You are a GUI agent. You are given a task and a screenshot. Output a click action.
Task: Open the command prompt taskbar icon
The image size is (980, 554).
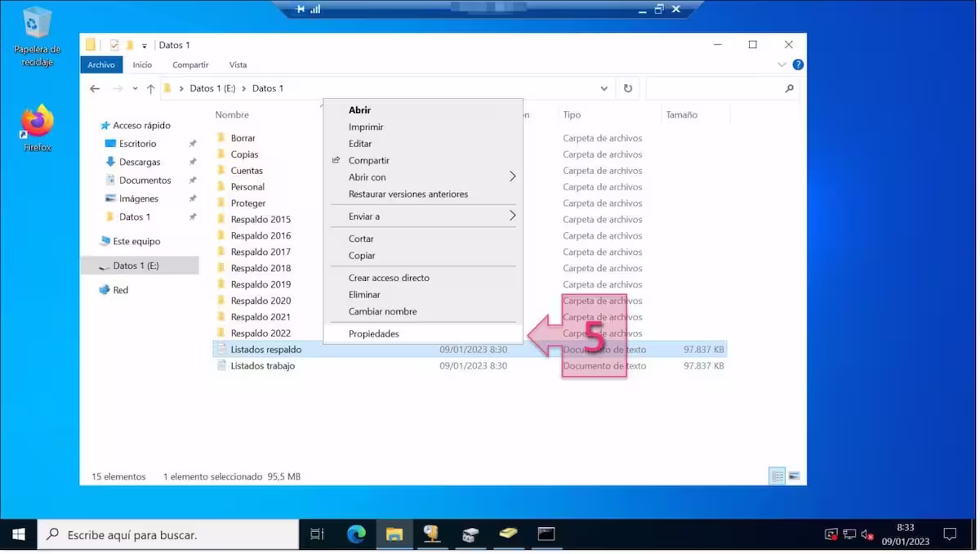pos(546,534)
